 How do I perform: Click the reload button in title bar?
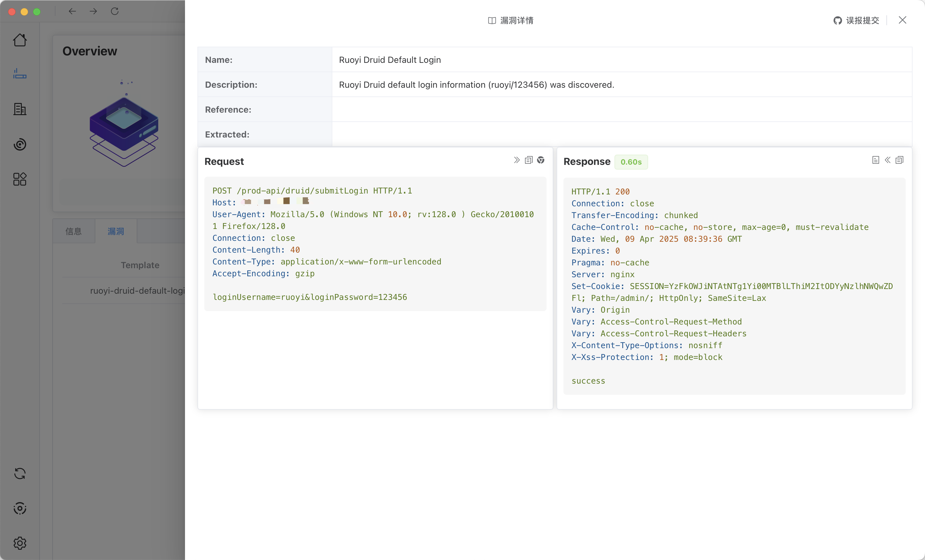pyautogui.click(x=115, y=11)
